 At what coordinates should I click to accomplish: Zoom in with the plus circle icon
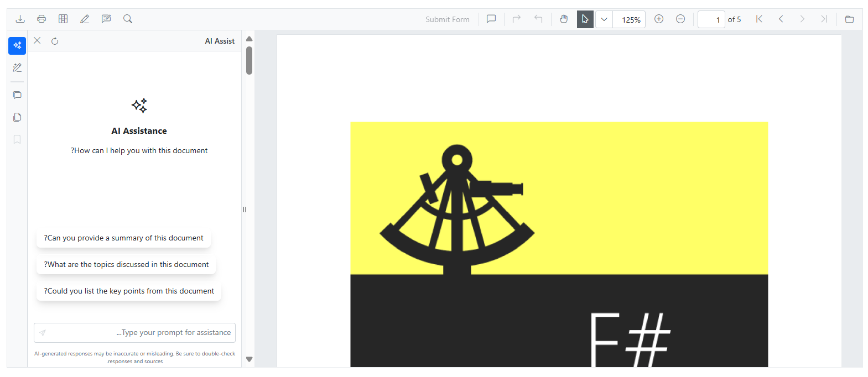(659, 19)
